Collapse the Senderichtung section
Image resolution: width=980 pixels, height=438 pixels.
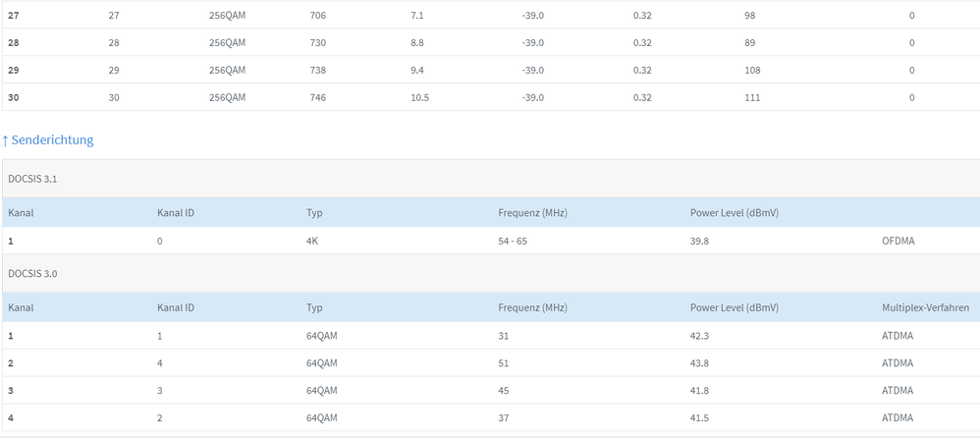click(x=48, y=140)
